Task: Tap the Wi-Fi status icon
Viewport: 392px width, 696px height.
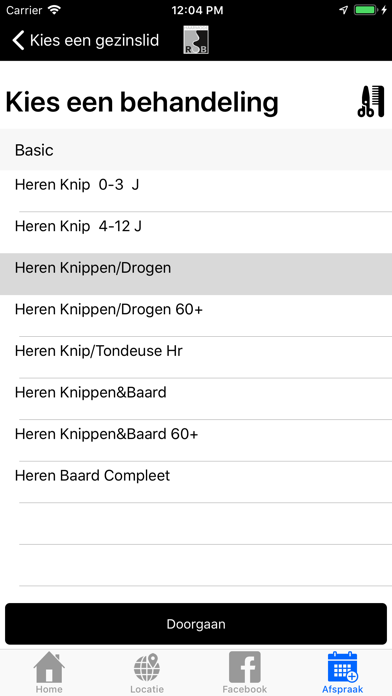Action: coord(54,10)
